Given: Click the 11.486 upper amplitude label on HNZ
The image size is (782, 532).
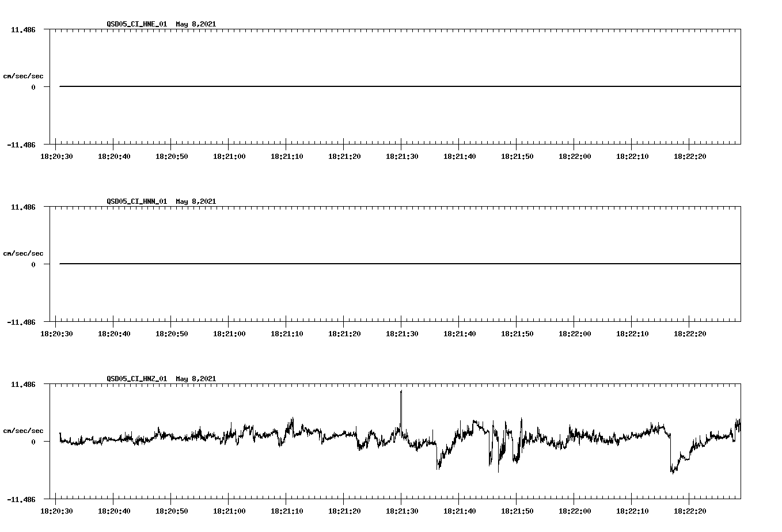Looking at the screenshot, I should [24, 384].
